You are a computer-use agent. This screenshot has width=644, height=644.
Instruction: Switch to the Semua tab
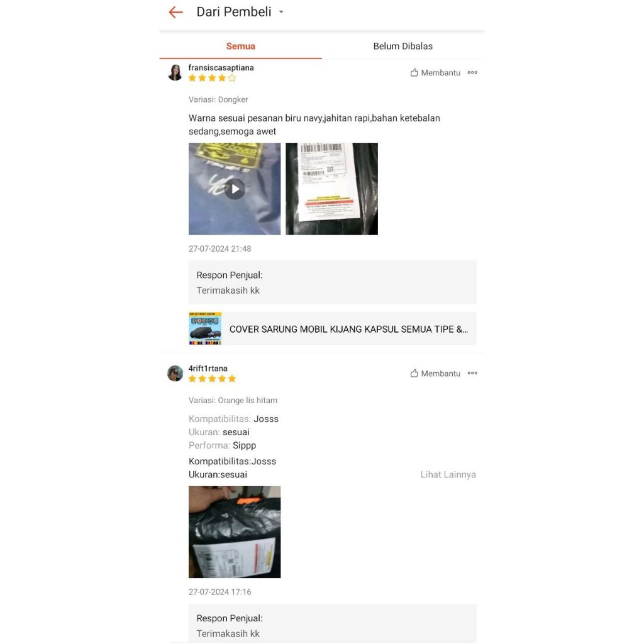[241, 46]
